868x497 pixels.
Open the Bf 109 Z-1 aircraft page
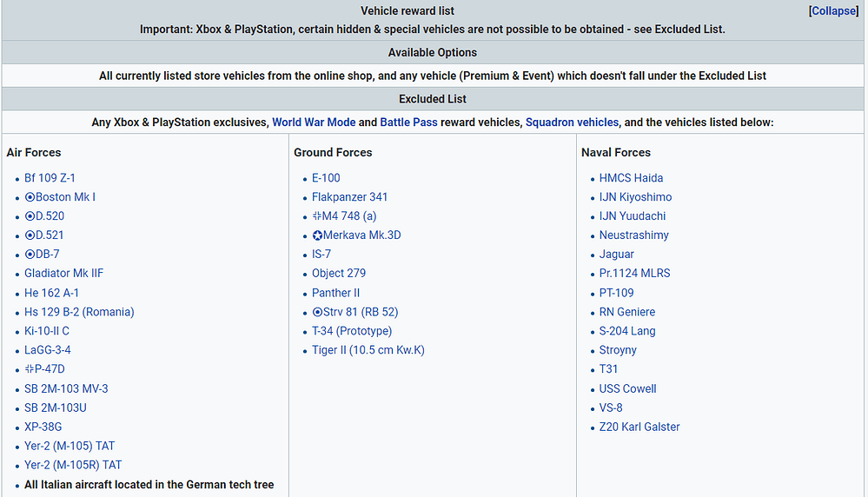pos(51,178)
